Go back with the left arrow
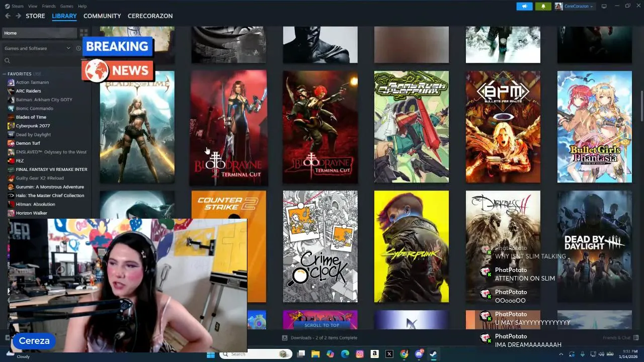The image size is (644, 362). [8, 16]
